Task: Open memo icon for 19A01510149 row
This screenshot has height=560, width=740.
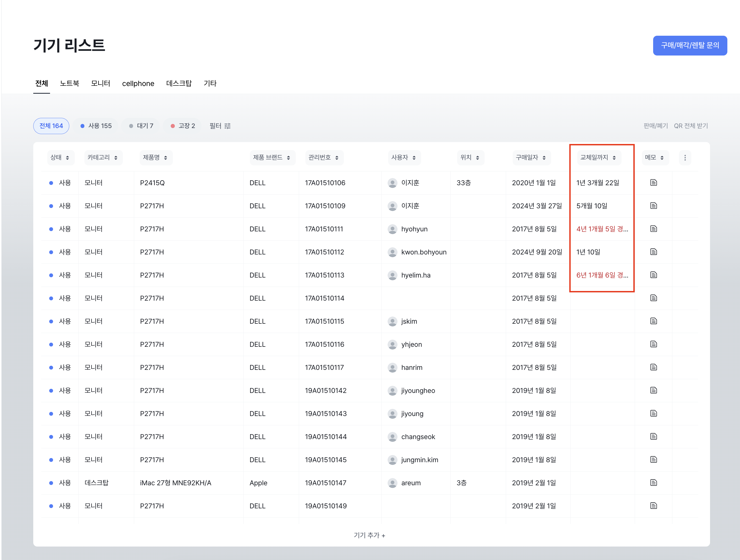Action: pos(653,506)
